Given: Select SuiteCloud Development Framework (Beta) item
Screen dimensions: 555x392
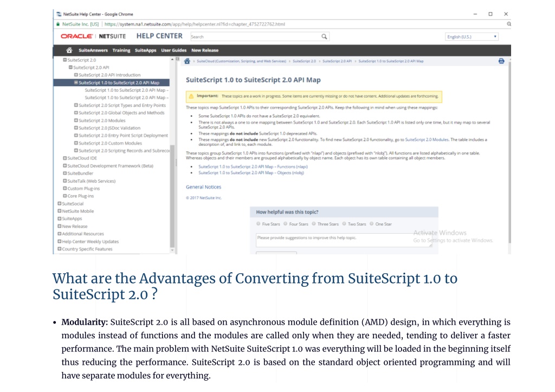Looking at the screenshot, I should pos(111,166).
